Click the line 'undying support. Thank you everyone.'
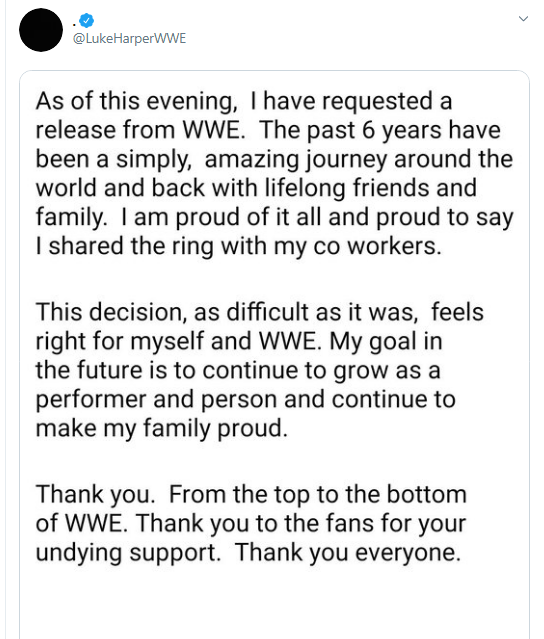 (248, 553)
